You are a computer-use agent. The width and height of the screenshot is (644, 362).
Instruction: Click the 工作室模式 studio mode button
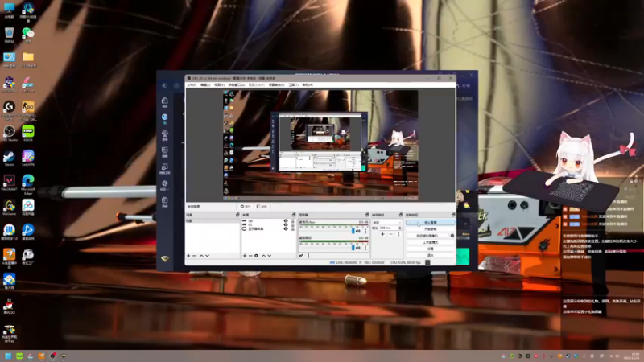point(430,242)
